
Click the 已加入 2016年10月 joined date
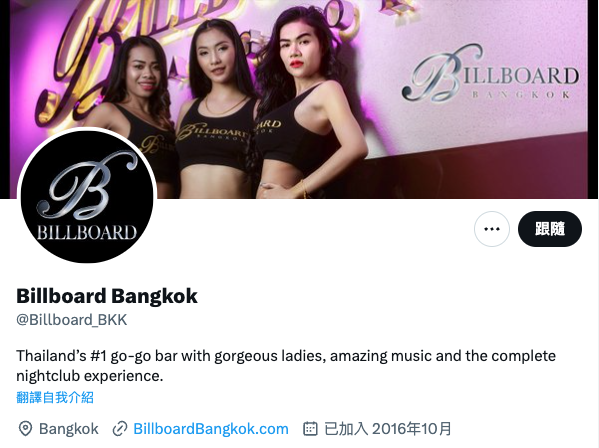coord(388,429)
